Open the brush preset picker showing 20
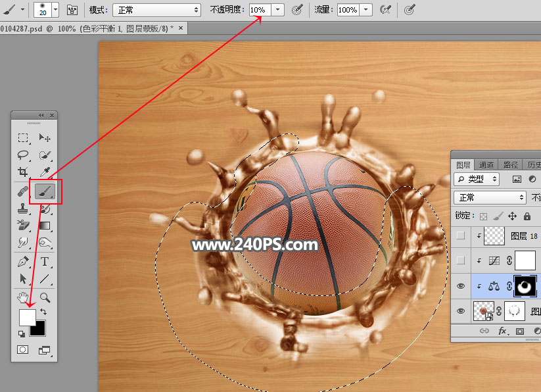Image resolution: width=541 pixels, height=392 pixels. 46,10
